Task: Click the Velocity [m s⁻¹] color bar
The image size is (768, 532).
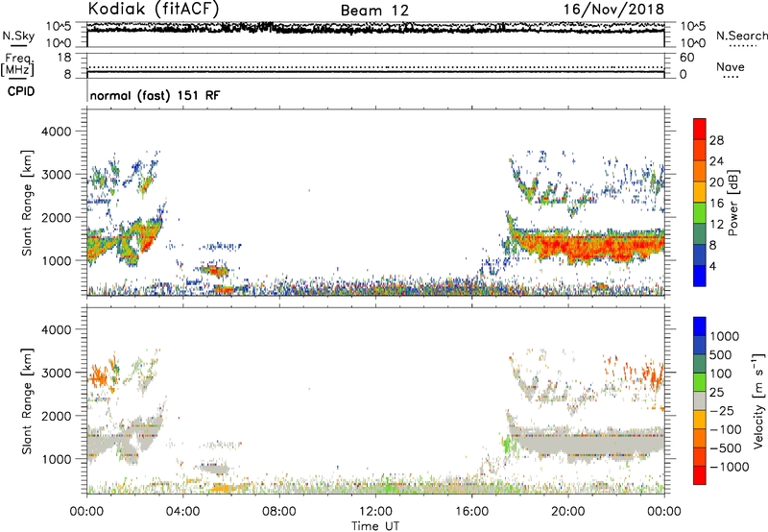Action: [x=700, y=400]
